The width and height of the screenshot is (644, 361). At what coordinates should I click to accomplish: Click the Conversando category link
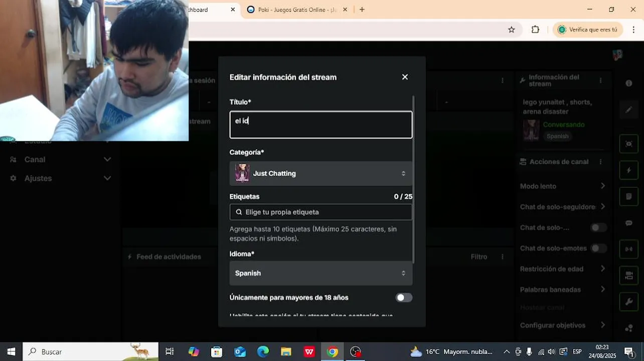pos(563,124)
